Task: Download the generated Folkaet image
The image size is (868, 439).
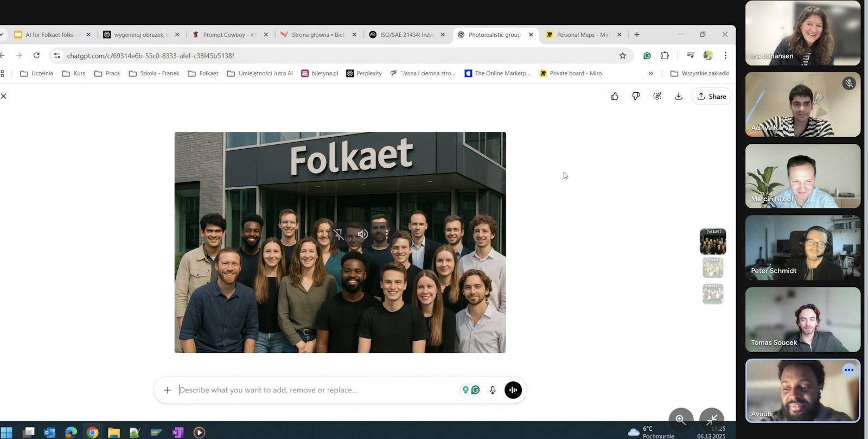Action: point(678,97)
